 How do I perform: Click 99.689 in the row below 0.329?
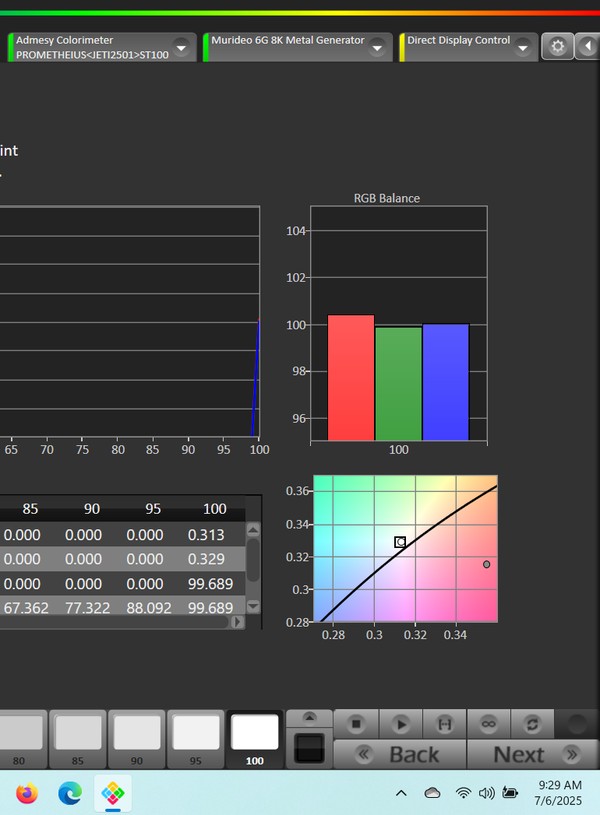point(210,584)
